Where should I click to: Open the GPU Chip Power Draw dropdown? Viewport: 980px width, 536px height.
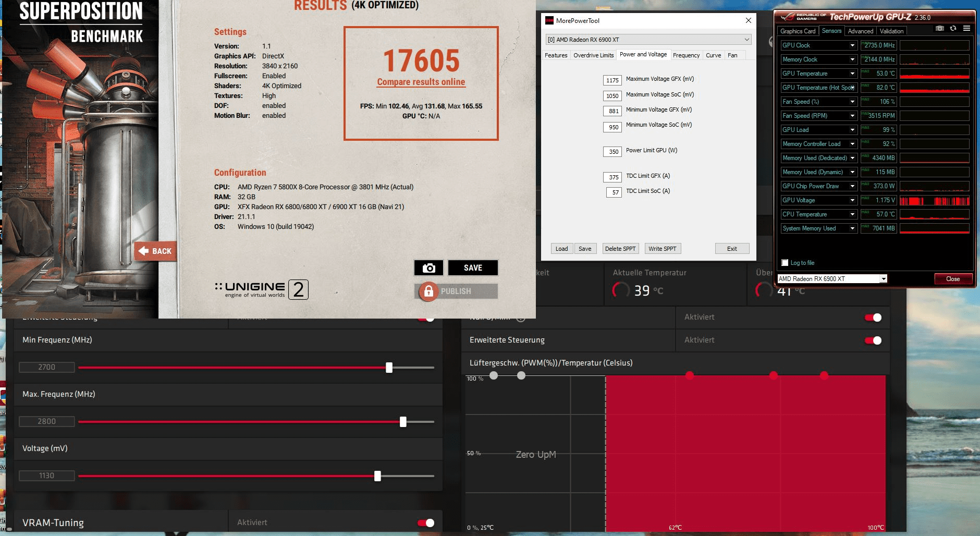pyautogui.click(x=852, y=186)
